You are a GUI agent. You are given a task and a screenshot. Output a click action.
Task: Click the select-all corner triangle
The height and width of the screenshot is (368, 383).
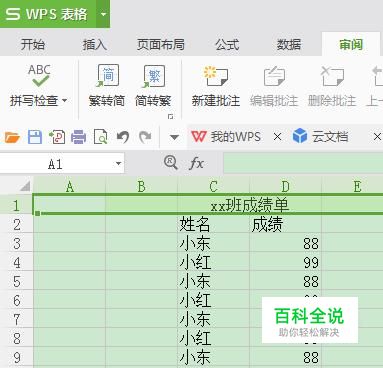[x=25, y=186]
